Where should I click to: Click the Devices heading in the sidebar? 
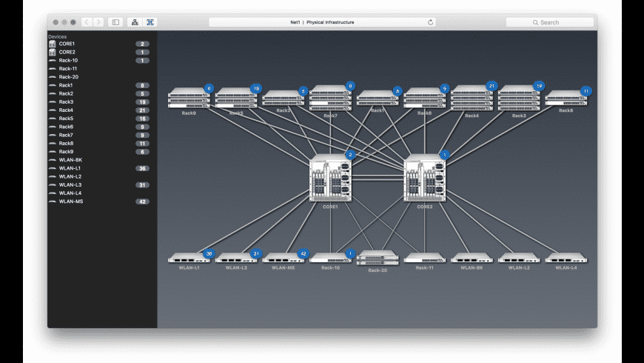pyautogui.click(x=58, y=36)
